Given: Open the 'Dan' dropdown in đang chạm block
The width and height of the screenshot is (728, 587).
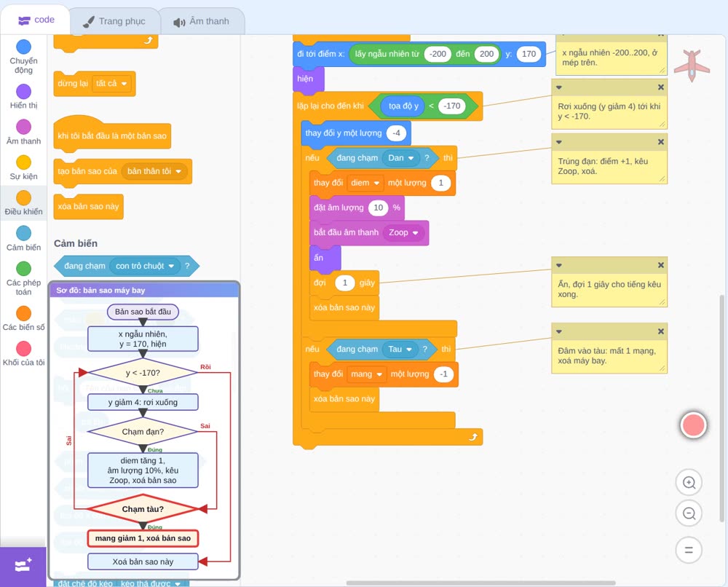Looking at the screenshot, I should 400,158.
